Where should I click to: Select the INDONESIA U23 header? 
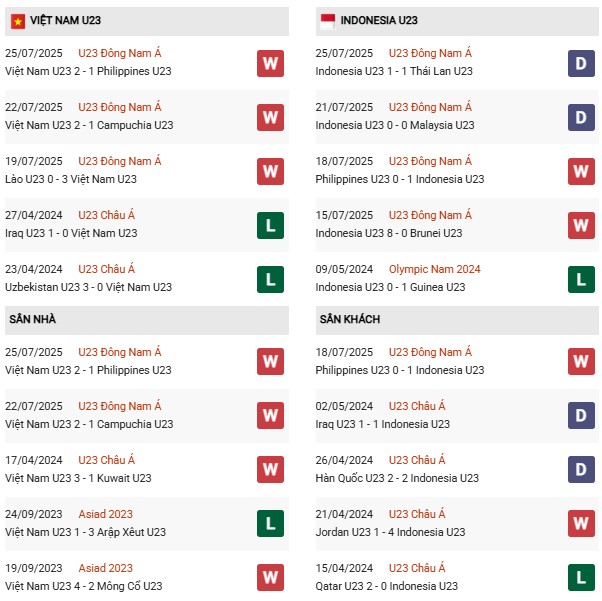(379, 20)
